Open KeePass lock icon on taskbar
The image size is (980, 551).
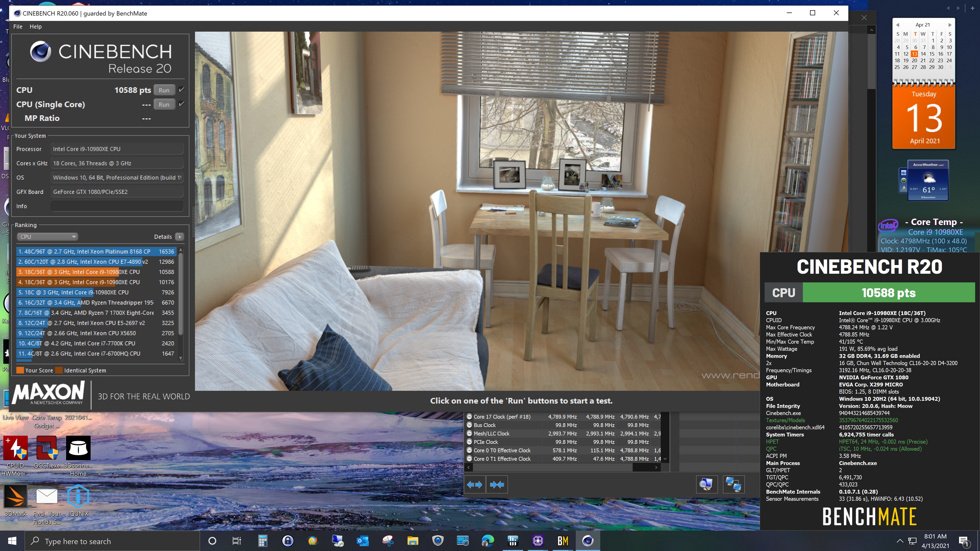pos(288,541)
